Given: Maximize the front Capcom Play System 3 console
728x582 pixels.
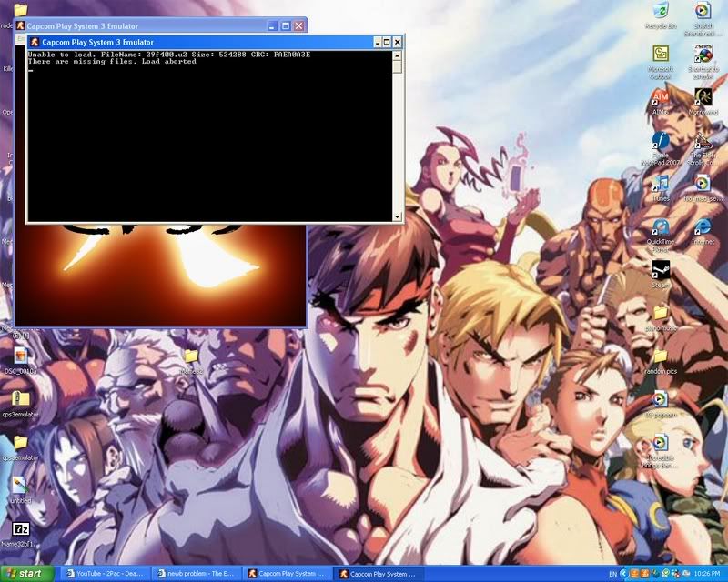Looking at the screenshot, I should click(387, 42).
